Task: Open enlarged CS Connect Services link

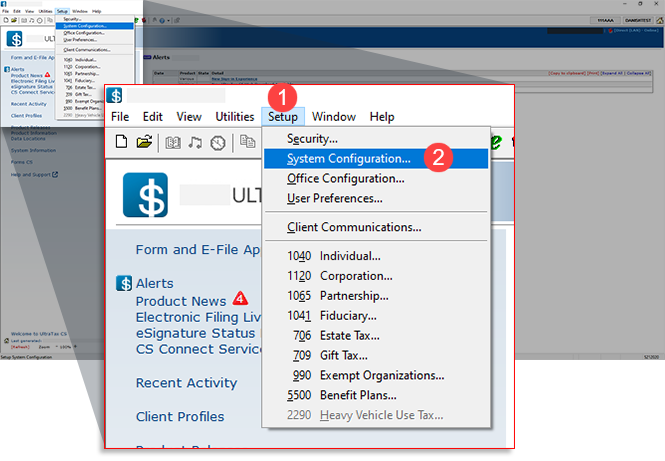Action: [x=198, y=349]
